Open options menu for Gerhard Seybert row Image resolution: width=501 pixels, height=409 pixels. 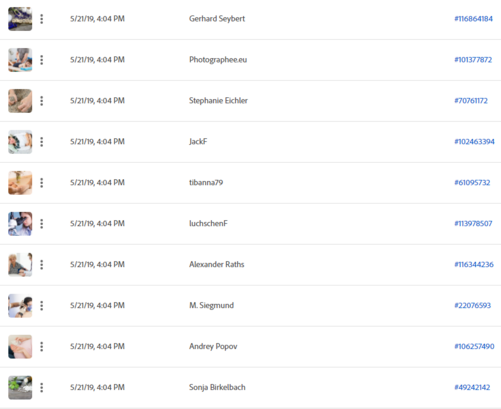pyautogui.click(x=42, y=19)
